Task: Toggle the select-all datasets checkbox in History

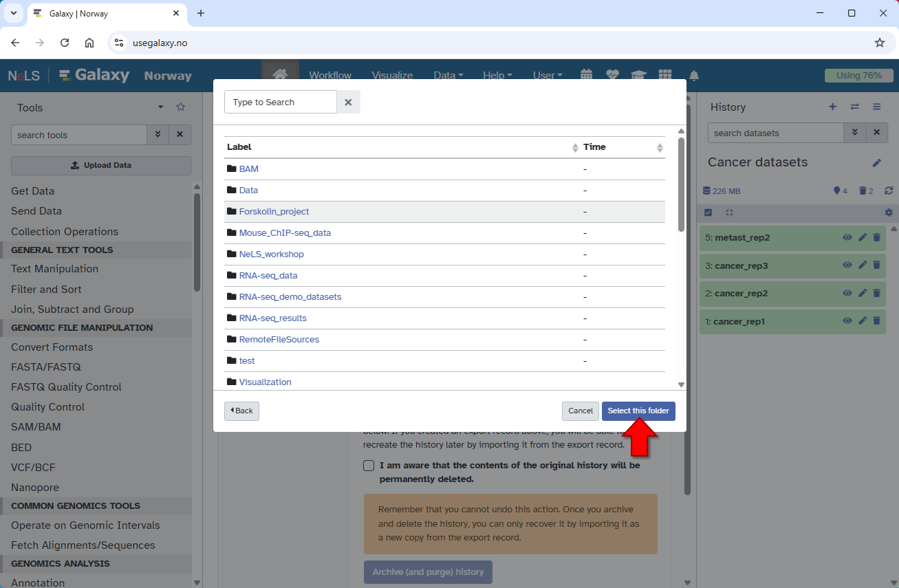Action: coord(708,213)
